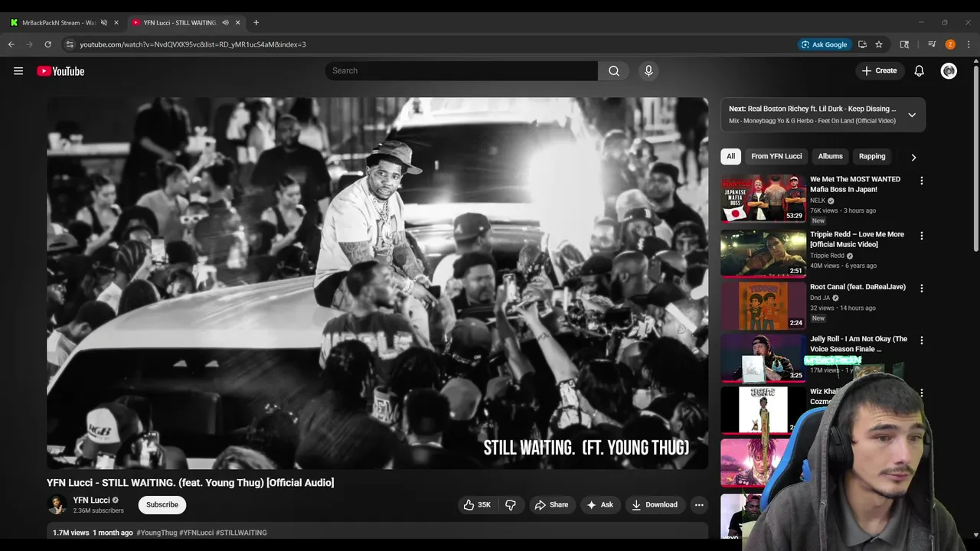Open YFN Lucci channel avatar
The height and width of the screenshot is (551, 980).
(x=57, y=504)
